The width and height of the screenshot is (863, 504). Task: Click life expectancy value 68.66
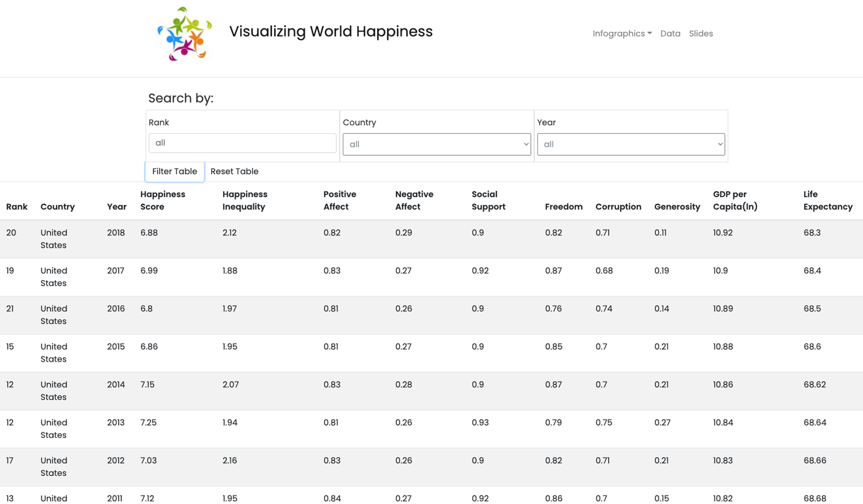click(x=815, y=461)
